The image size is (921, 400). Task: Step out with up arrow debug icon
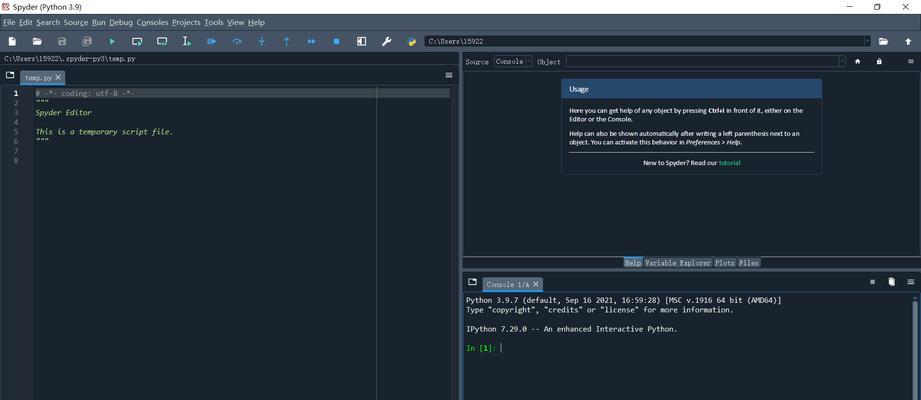287,42
